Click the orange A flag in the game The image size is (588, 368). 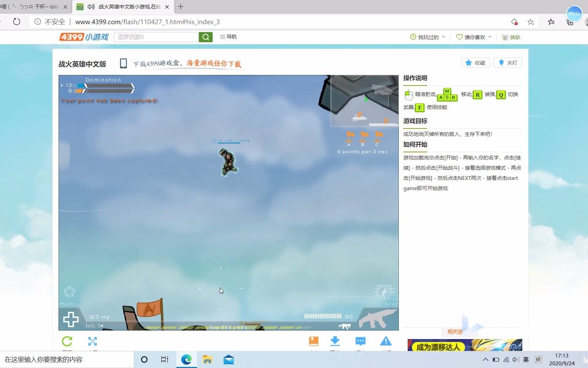coord(150,308)
